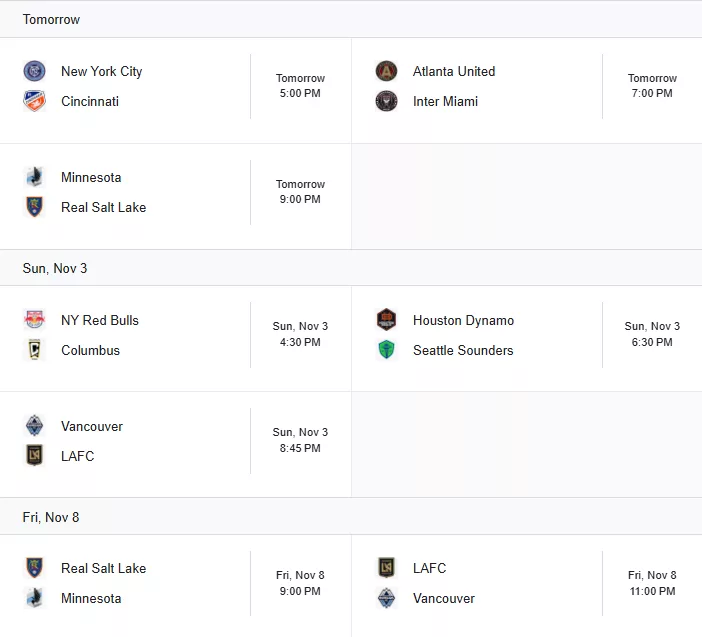Image resolution: width=702 pixels, height=637 pixels.
Task: Select the Real Salt Lake name in the Fri, Nov 8 match
Action: pos(103,569)
